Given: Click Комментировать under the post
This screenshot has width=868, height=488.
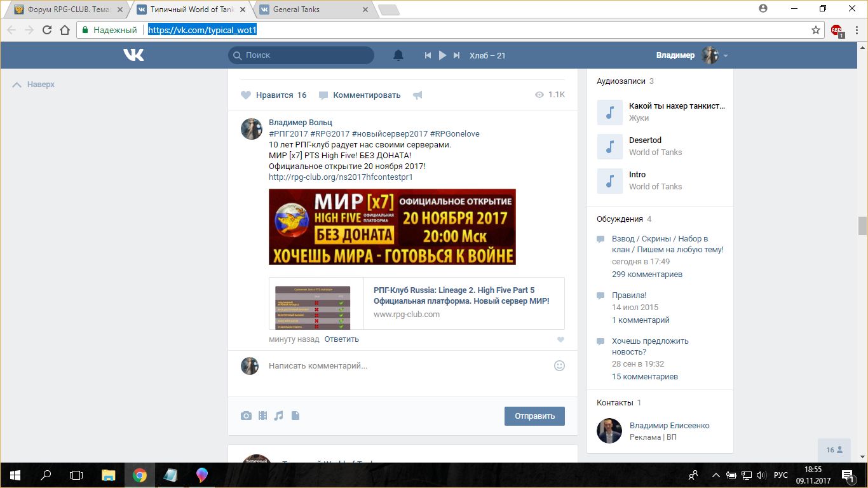Looking at the screenshot, I should (x=360, y=95).
